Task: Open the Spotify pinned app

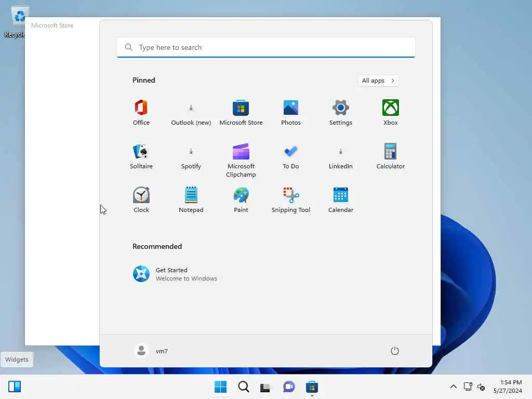Action: (191, 156)
